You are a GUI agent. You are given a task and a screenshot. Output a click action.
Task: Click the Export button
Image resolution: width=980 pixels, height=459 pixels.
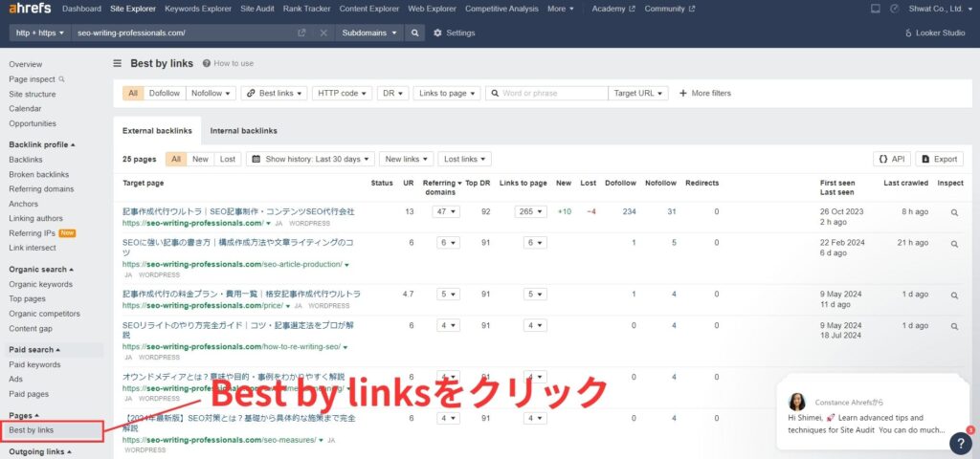940,160
